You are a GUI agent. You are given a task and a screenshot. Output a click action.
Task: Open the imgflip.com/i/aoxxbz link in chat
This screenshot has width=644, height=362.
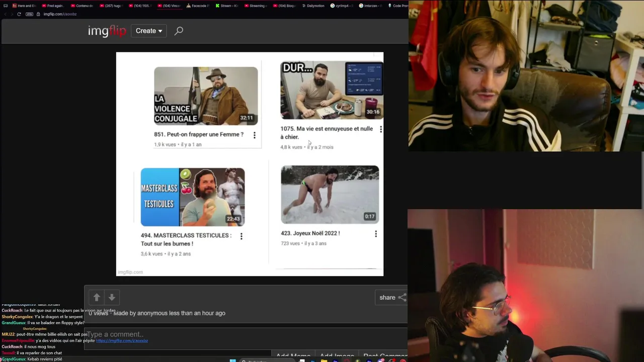pyautogui.click(x=122, y=341)
